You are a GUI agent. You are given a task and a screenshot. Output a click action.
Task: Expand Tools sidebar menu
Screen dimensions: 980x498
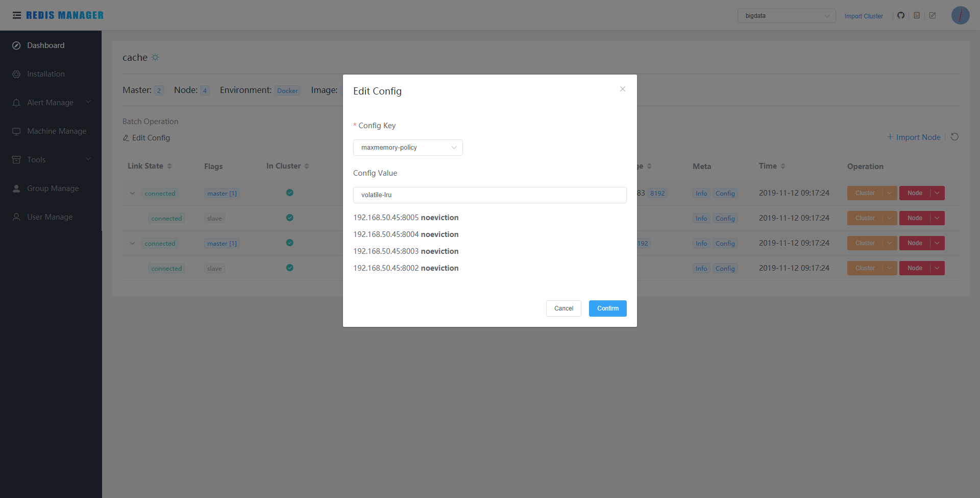pyautogui.click(x=51, y=160)
